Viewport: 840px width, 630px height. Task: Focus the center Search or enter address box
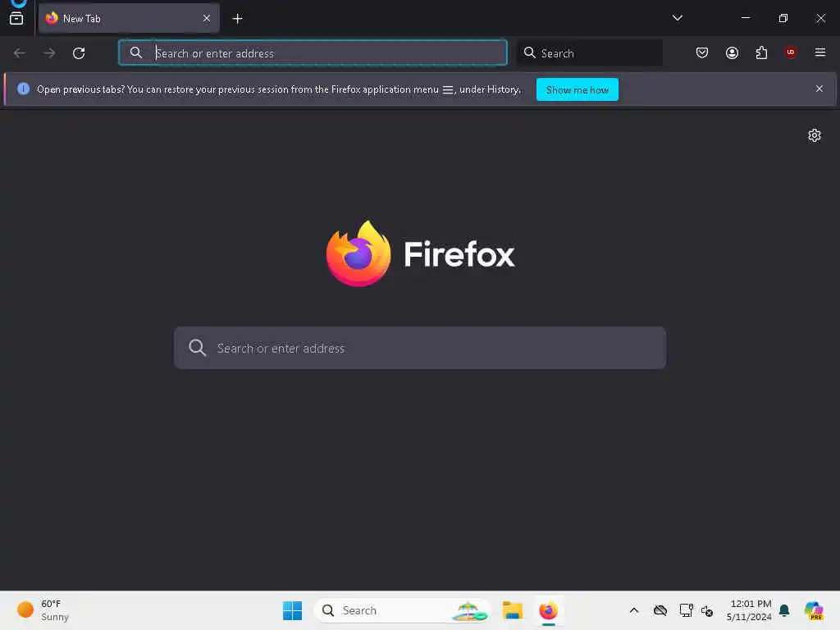(419, 348)
